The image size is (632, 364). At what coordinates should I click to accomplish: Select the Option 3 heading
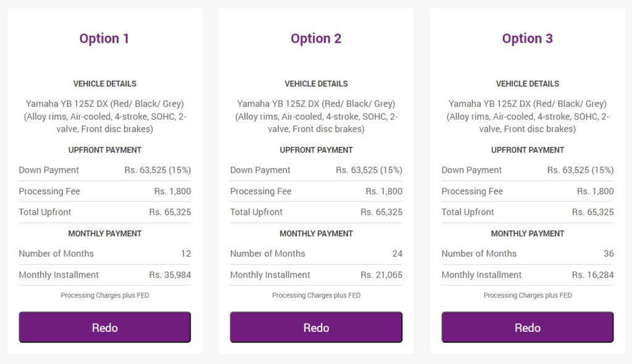tap(527, 38)
